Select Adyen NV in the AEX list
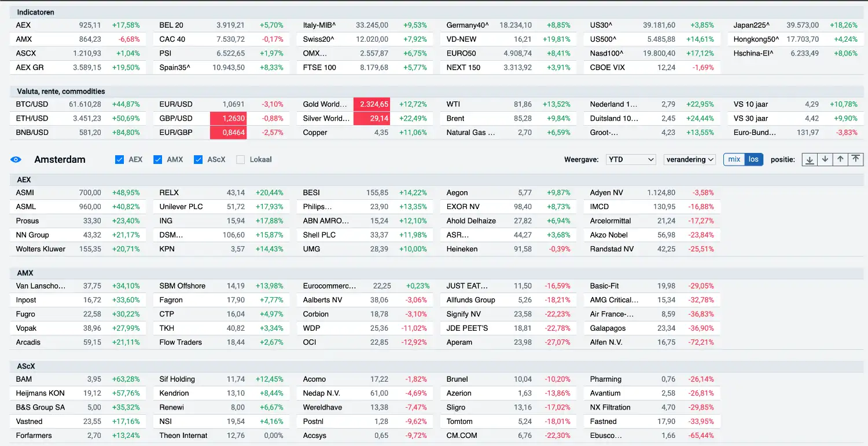The width and height of the screenshot is (868, 446). [x=606, y=193]
